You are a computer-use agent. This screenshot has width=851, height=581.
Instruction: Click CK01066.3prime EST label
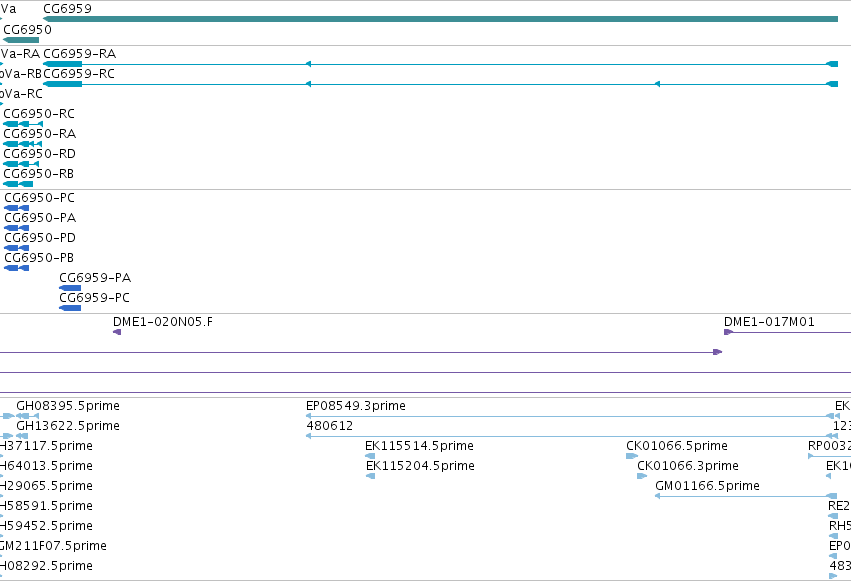pyautogui.click(x=688, y=465)
